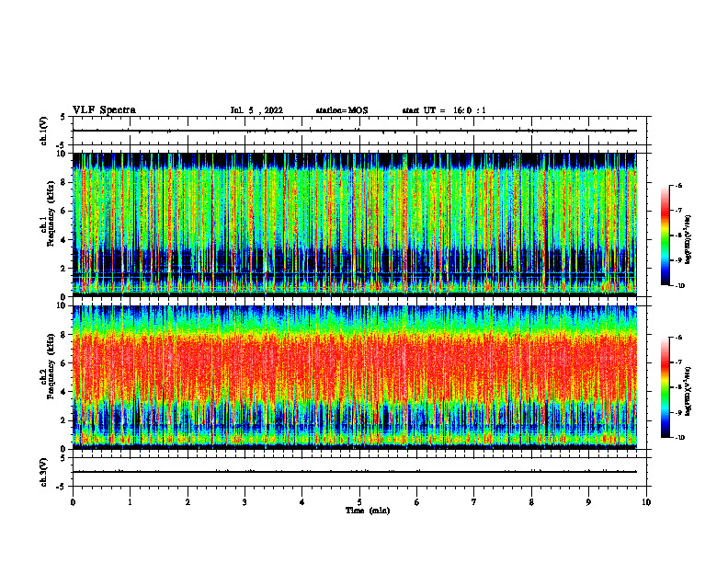Click the "station=MOS" header label
728x563 pixels.
342,110
